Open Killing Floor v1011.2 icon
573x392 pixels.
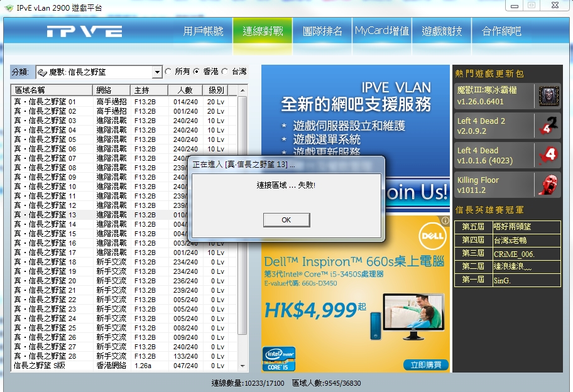coord(548,185)
